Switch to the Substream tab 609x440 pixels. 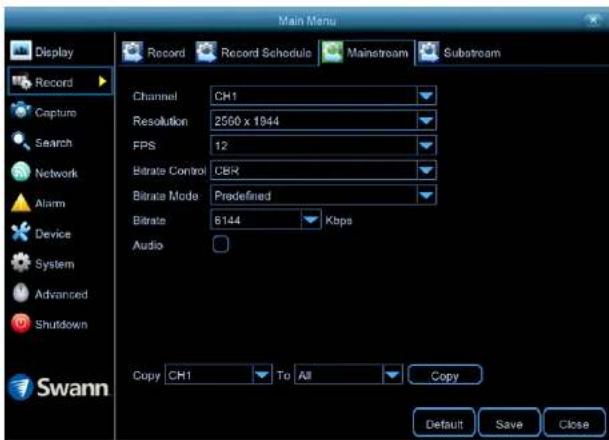coord(459,52)
